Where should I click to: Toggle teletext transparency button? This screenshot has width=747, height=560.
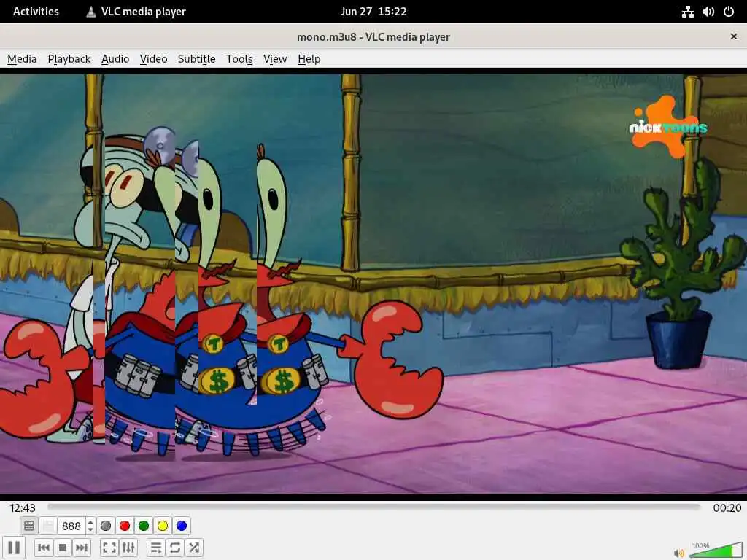tap(48, 526)
